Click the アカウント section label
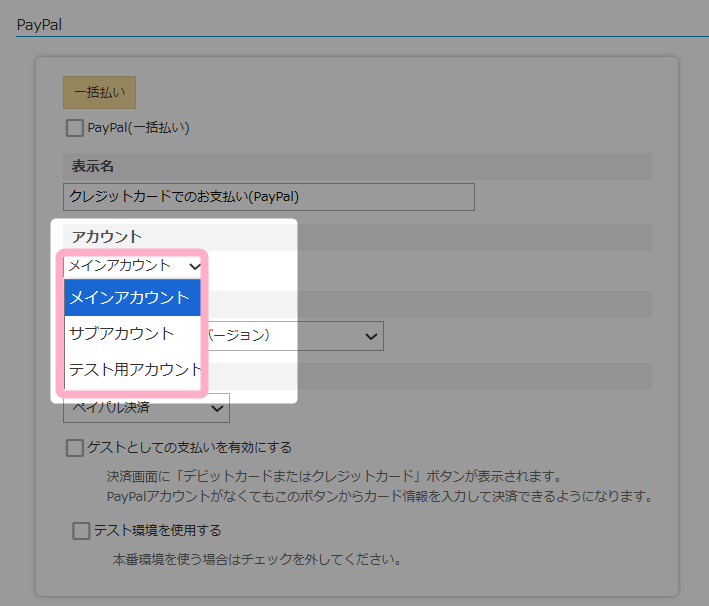 pyautogui.click(x=107, y=237)
